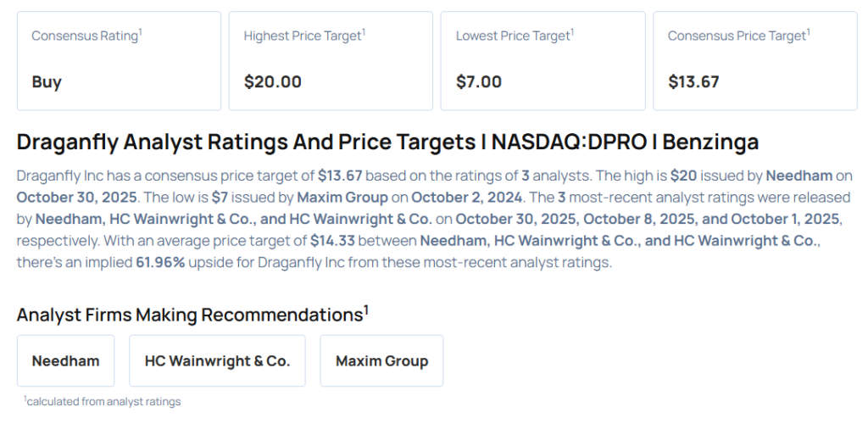The height and width of the screenshot is (435, 868).
Task: Click the Analyst Firms Making Recommendations heading
Action: (190, 315)
